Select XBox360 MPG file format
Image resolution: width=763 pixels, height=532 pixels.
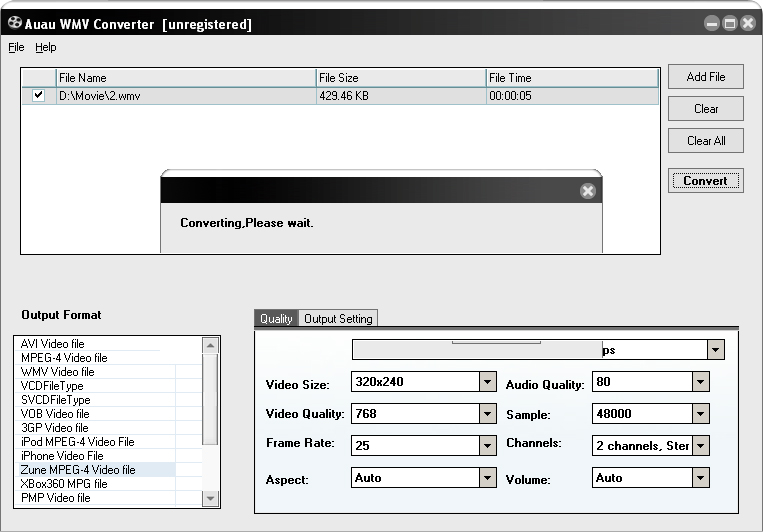64,484
